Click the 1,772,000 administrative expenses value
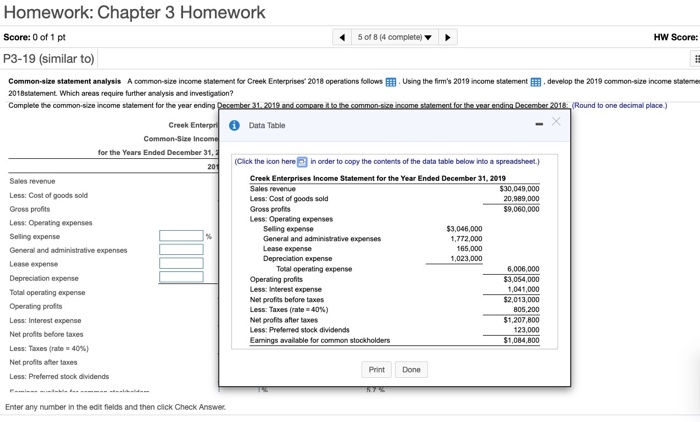 [x=466, y=239]
